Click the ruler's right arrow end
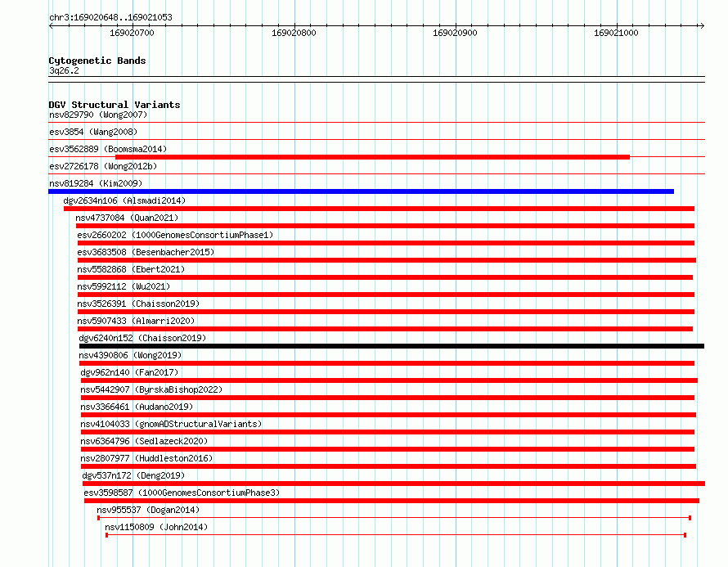 coord(702,25)
